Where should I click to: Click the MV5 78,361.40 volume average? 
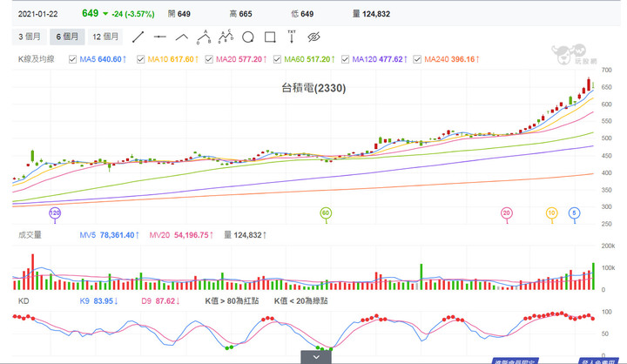coord(109,235)
